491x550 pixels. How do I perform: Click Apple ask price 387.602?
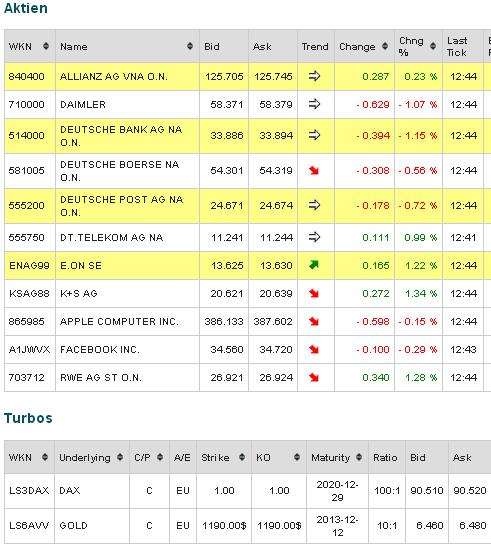273,322
